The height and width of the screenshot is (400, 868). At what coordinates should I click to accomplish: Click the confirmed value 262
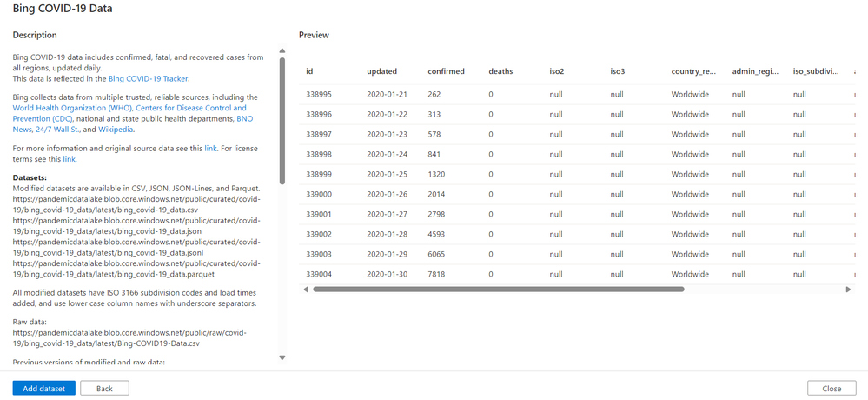click(434, 94)
